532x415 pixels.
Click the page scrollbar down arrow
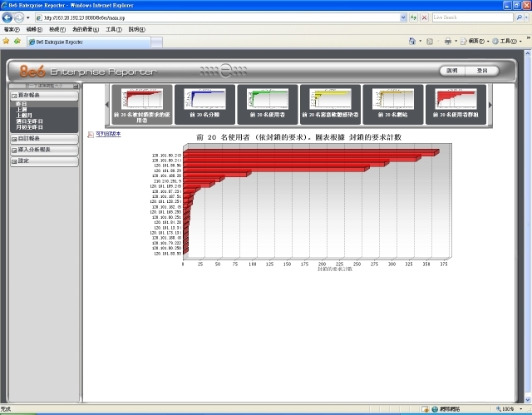pos(528,400)
